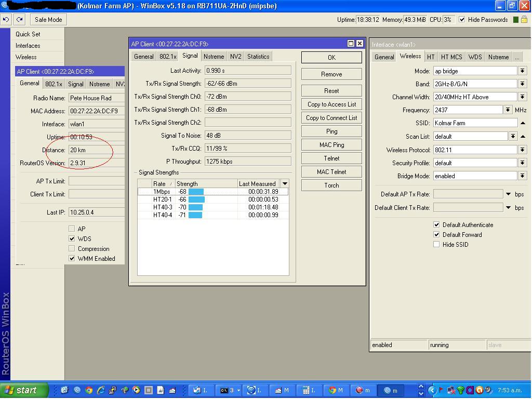Click the HT20-1 signal strength bar
This screenshot has height=399, width=532.
[x=196, y=199]
